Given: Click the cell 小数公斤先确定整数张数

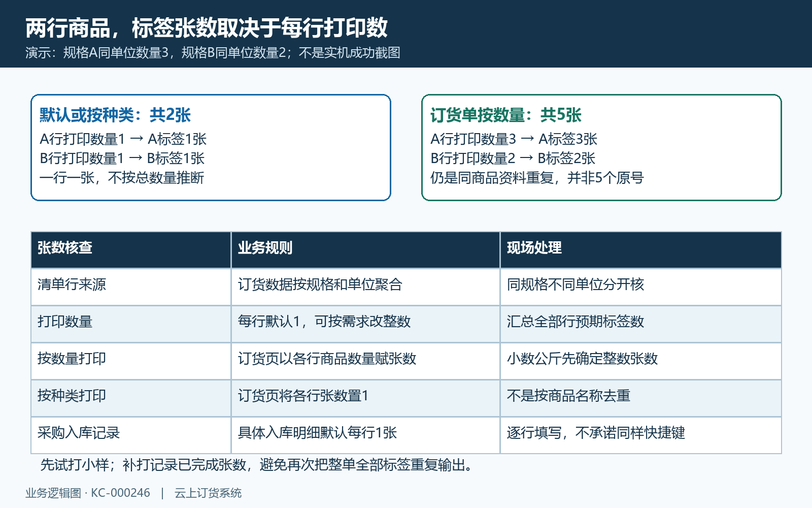Looking at the screenshot, I should point(640,361).
